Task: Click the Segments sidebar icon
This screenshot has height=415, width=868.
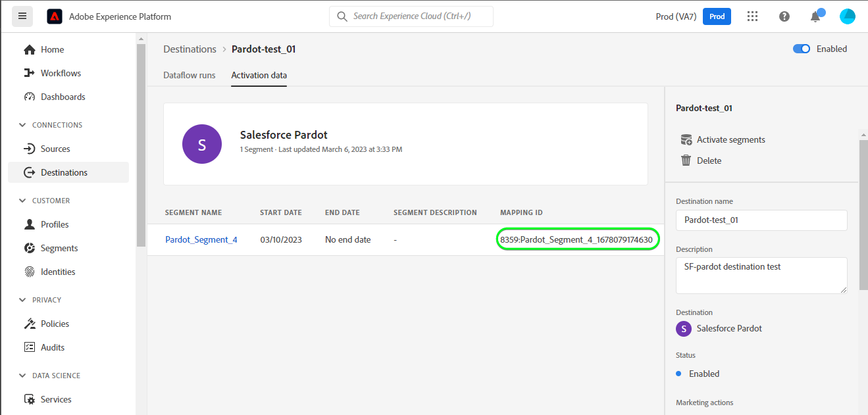Action: click(x=30, y=248)
